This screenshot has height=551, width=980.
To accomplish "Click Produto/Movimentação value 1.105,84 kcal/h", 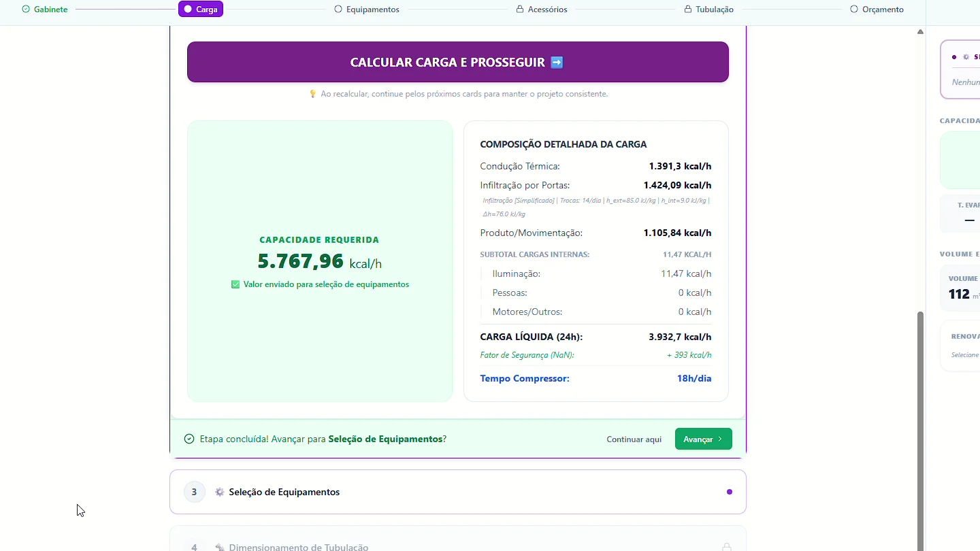I will click(x=677, y=233).
